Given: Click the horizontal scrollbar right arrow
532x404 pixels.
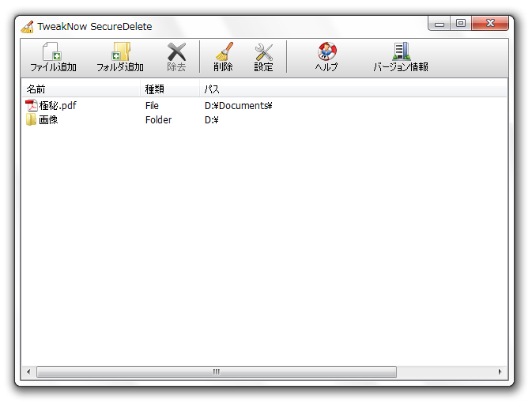Looking at the screenshot, I should 500,372.
